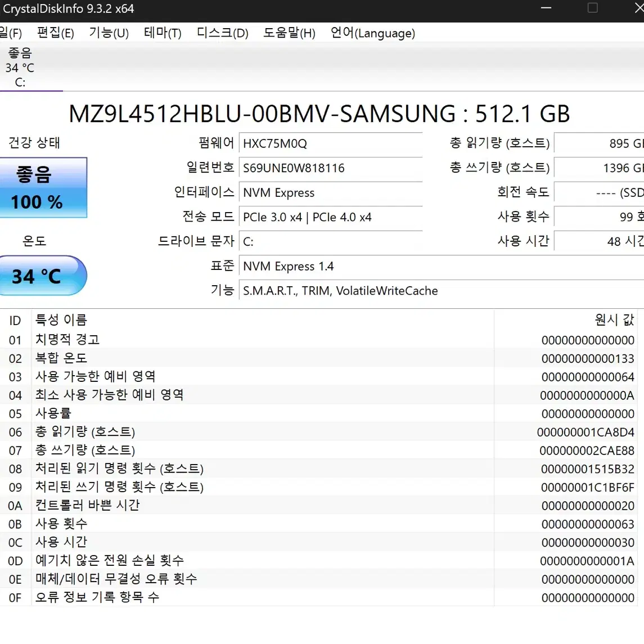
Task: Click the CrystalDiskInfo 9.3.2 x64 title text
Action: [x=68, y=8]
